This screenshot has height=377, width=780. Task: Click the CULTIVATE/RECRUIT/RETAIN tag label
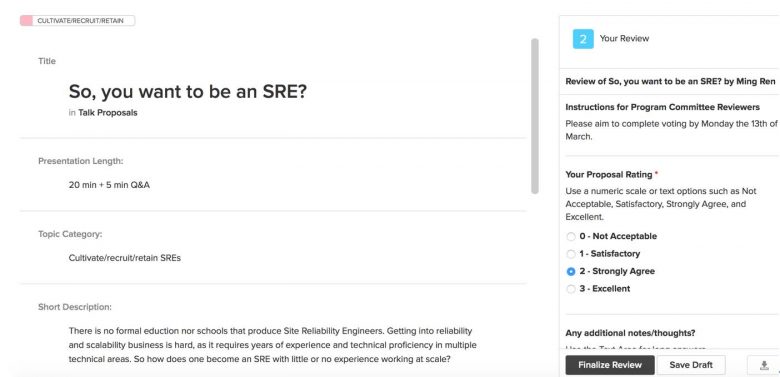coord(81,21)
